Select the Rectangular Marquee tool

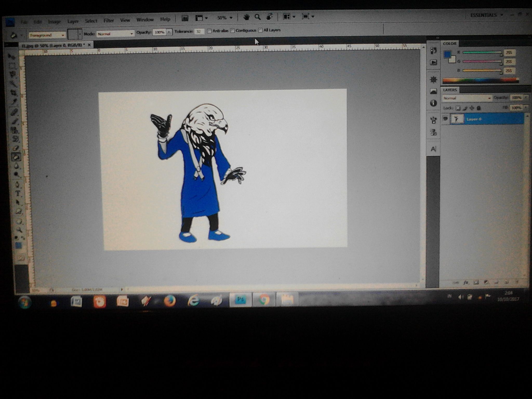coord(12,66)
